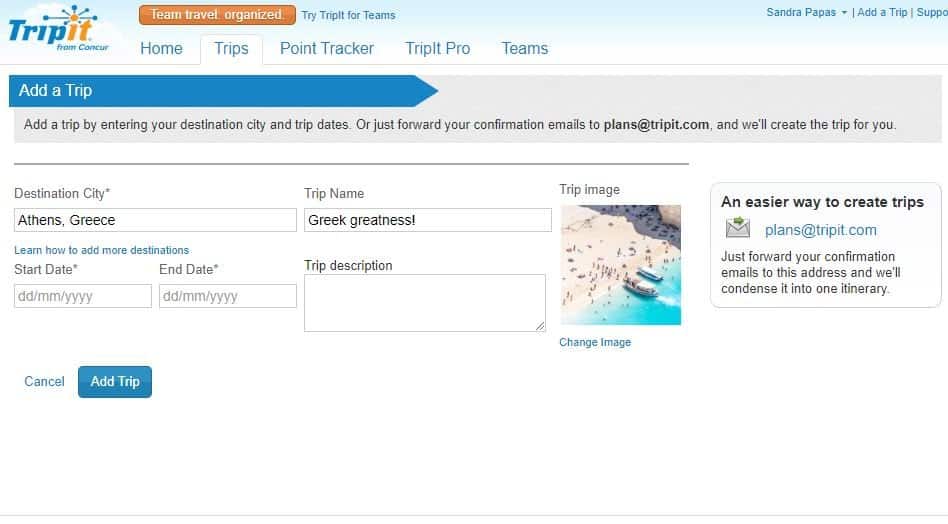Open the Trips tab

point(231,48)
